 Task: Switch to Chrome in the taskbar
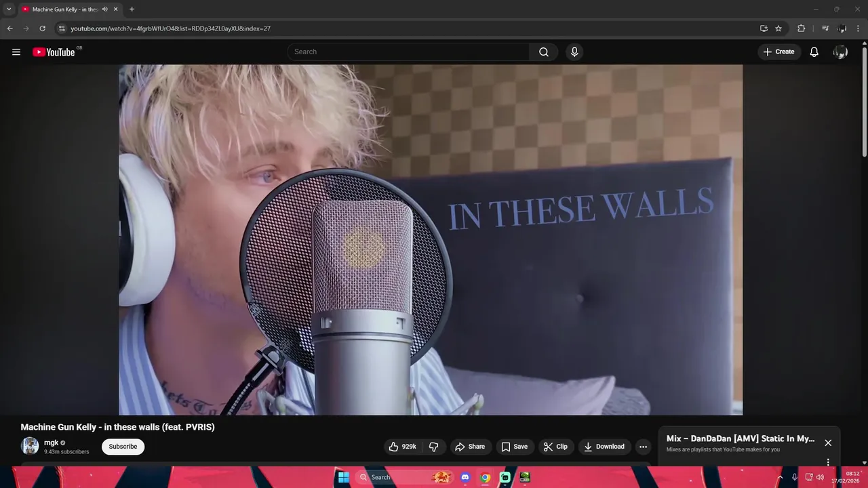click(486, 477)
